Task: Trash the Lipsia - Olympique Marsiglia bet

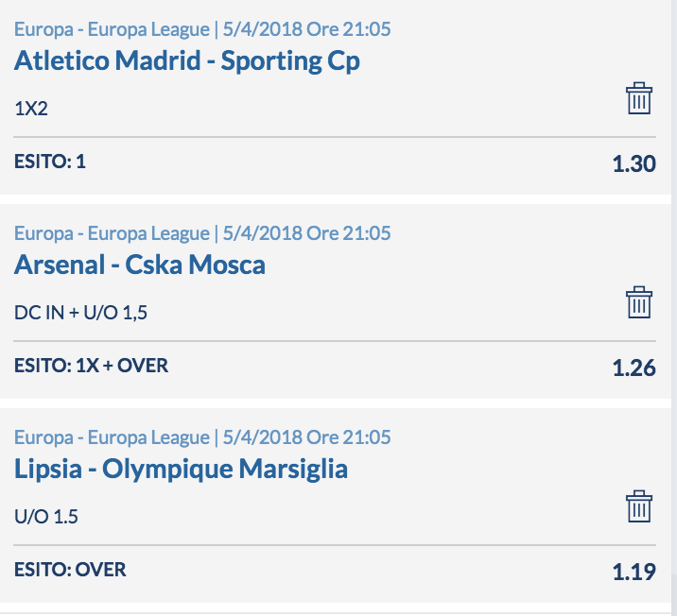Action: (x=639, y=506)
